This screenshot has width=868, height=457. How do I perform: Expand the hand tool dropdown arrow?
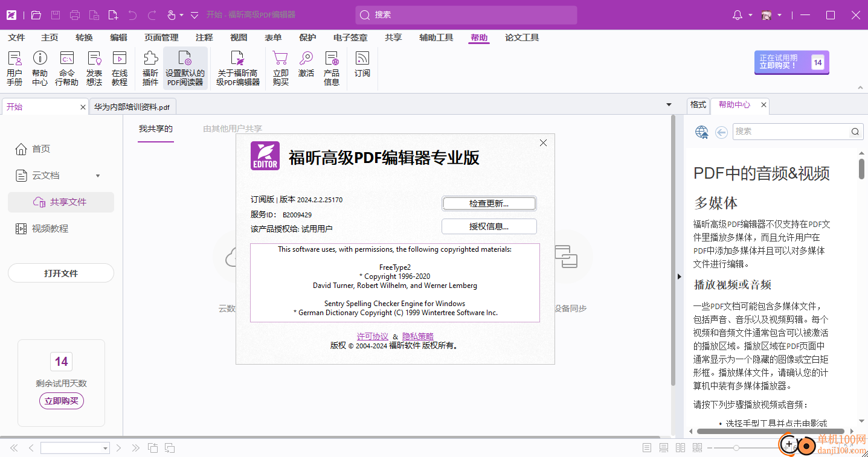[181, 15]
